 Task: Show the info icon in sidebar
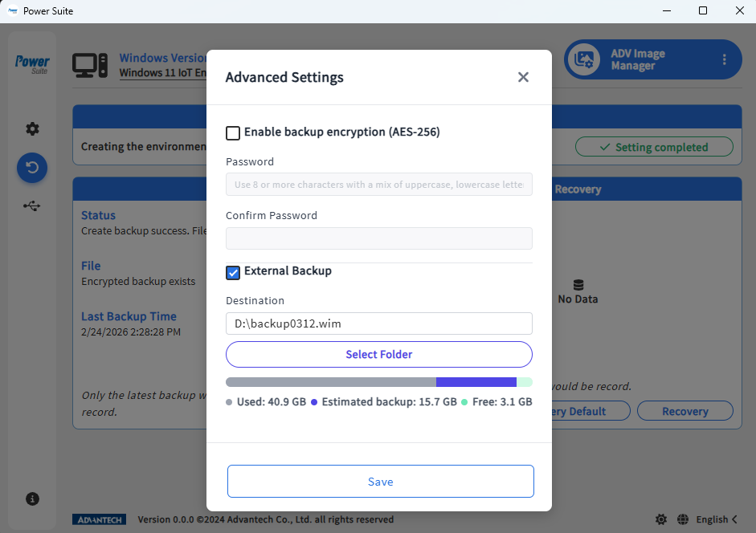tap(32, 498)
